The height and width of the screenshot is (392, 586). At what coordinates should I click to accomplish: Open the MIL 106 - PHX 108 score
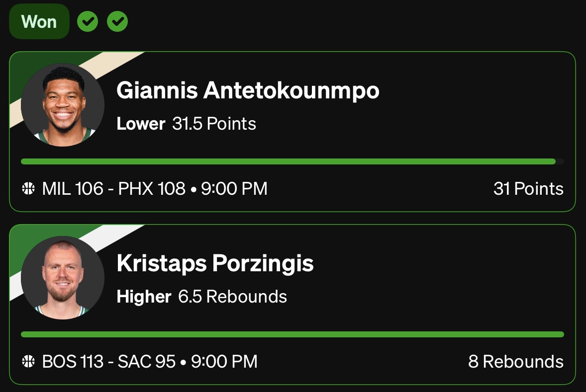(113, 189)
